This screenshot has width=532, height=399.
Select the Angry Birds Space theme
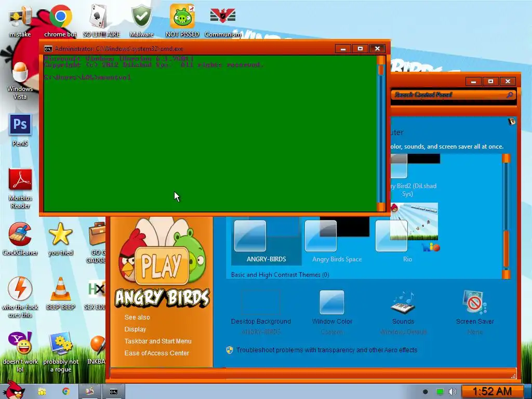click(337, 242)
